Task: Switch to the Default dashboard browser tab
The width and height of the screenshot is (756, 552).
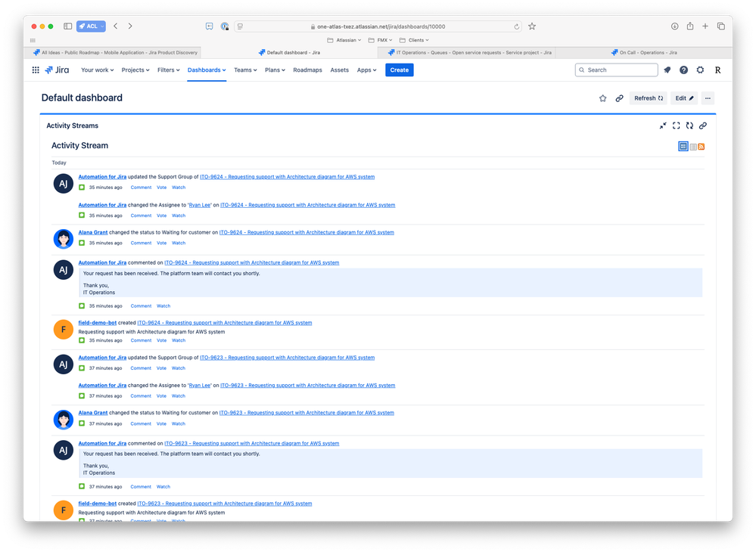Action: point(289,52)
